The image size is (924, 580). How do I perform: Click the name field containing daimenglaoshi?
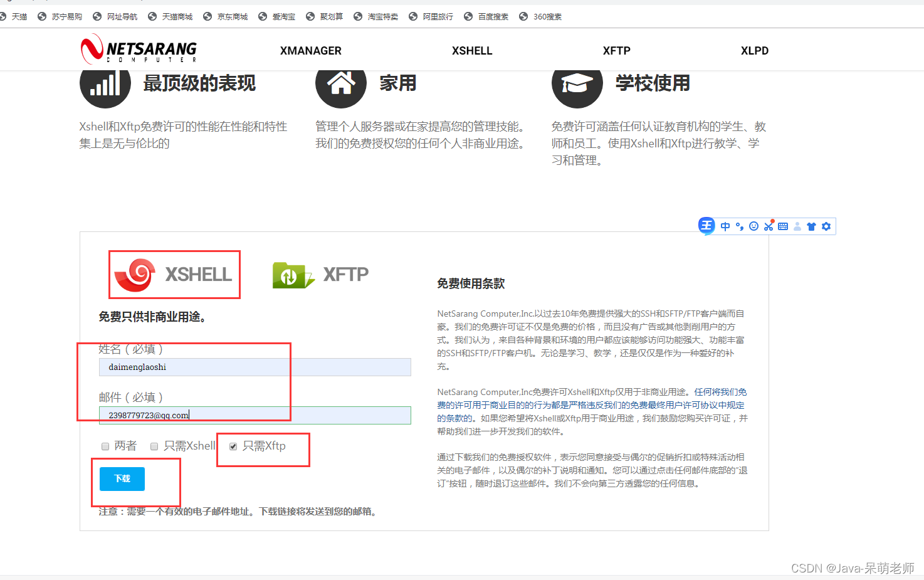point(255,367)
